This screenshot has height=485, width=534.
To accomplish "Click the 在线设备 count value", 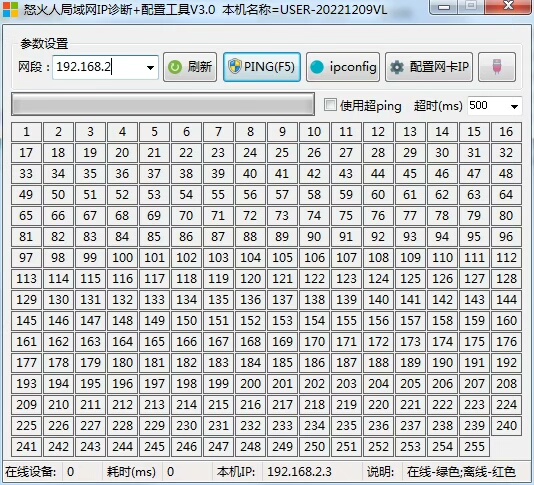I will click(x=70, y=472).
